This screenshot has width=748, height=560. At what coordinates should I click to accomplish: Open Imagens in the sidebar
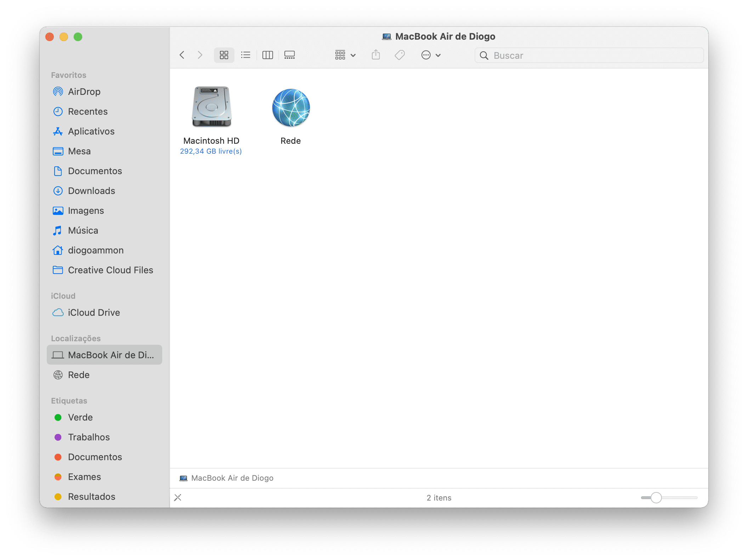pos(104,211)
